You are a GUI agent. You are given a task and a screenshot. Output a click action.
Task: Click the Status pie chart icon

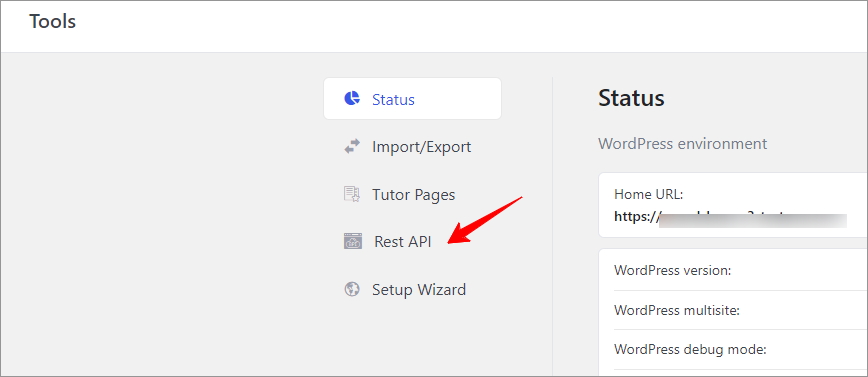[352, 99]
